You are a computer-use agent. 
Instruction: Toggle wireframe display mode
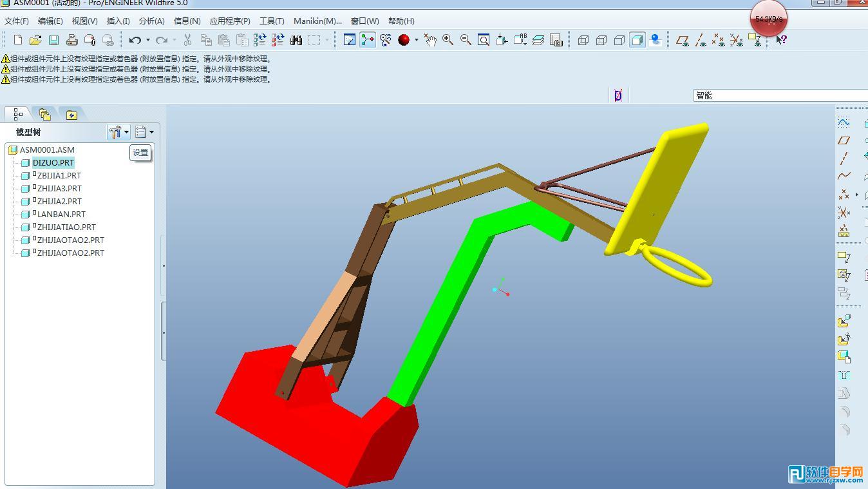click(x=583, y=40)
